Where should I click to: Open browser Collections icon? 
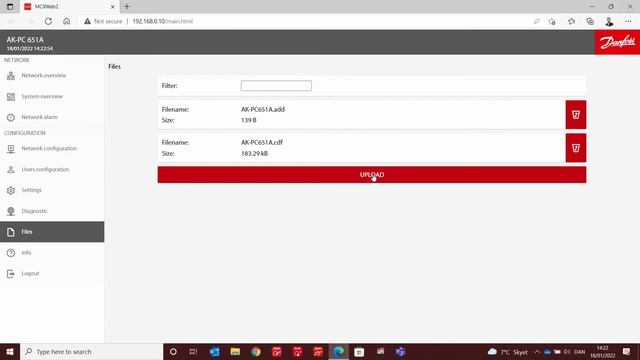tap(590, 22)
